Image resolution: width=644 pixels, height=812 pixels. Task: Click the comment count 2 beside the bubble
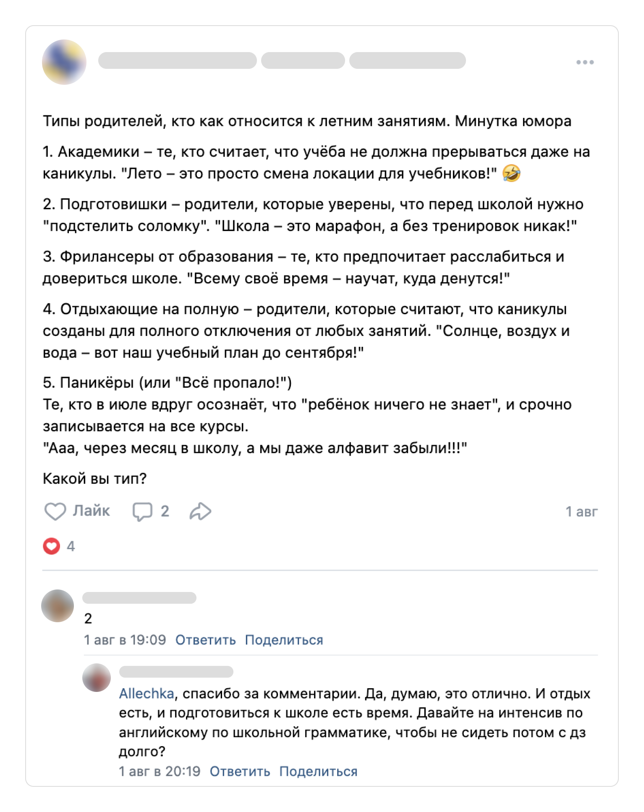pyautogui.click(x=165, y=511)
